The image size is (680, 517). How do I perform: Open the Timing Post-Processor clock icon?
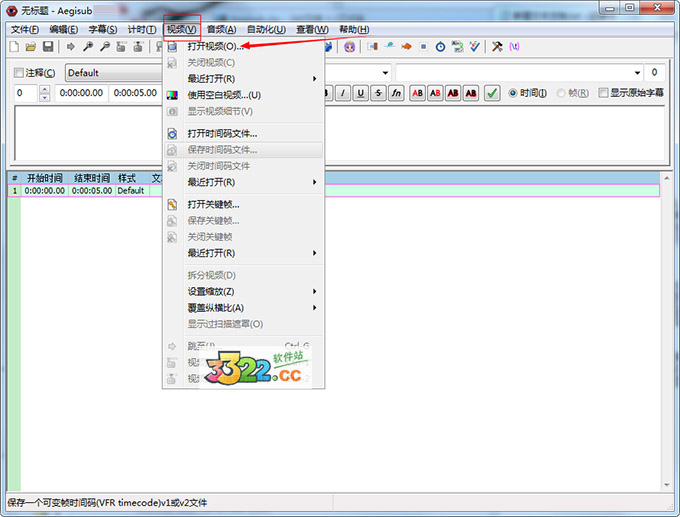click(440, 46)
